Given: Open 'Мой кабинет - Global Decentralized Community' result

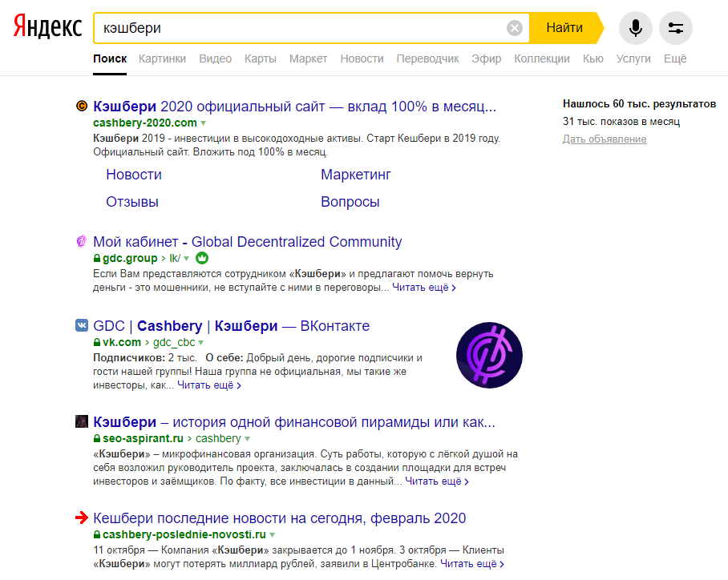Looking at the screenshot, I should click(248, 242).
